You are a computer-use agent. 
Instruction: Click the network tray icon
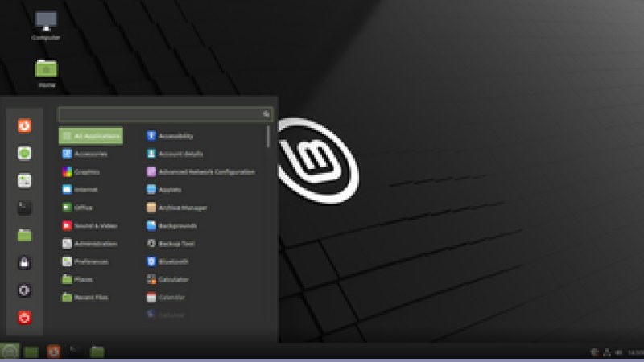point(607,352)
